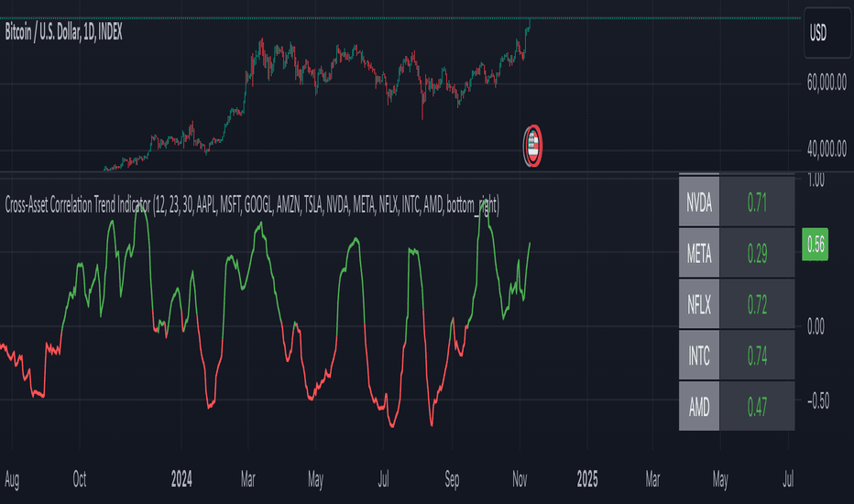Click the NFLX ticker cell
The width and height of the screenshot is (854, 504).
coord(700,304)
